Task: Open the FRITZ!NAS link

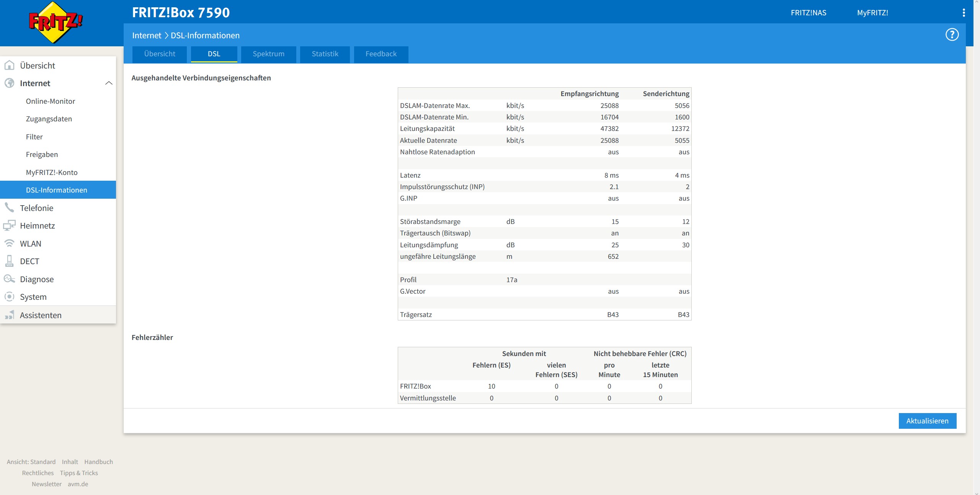Action: [808, 13]
